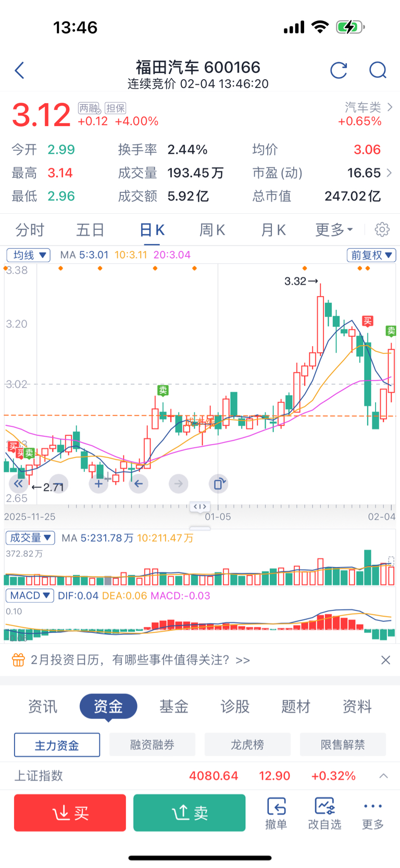
Task: Tap the chart drag handle with code arrows
Action: tap(200, 507)
